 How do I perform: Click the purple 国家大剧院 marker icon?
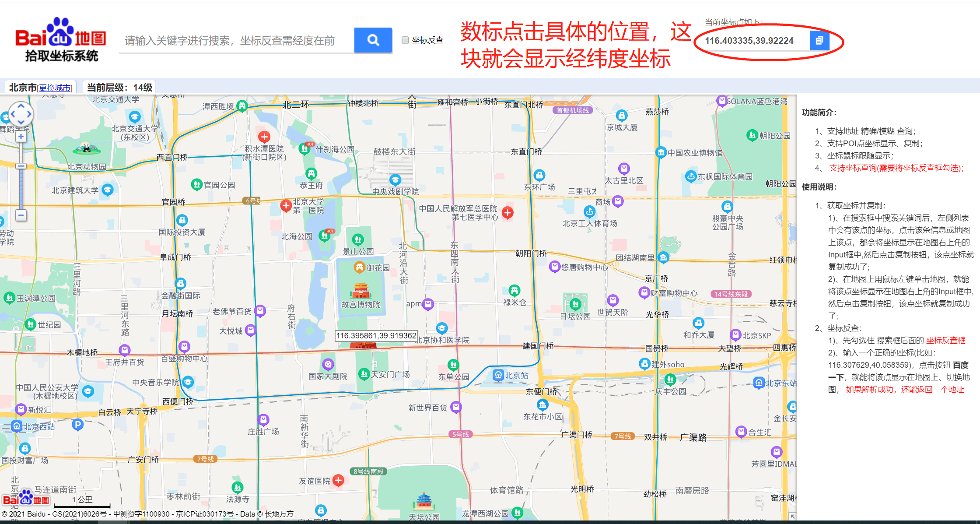[x=329, y=364]
